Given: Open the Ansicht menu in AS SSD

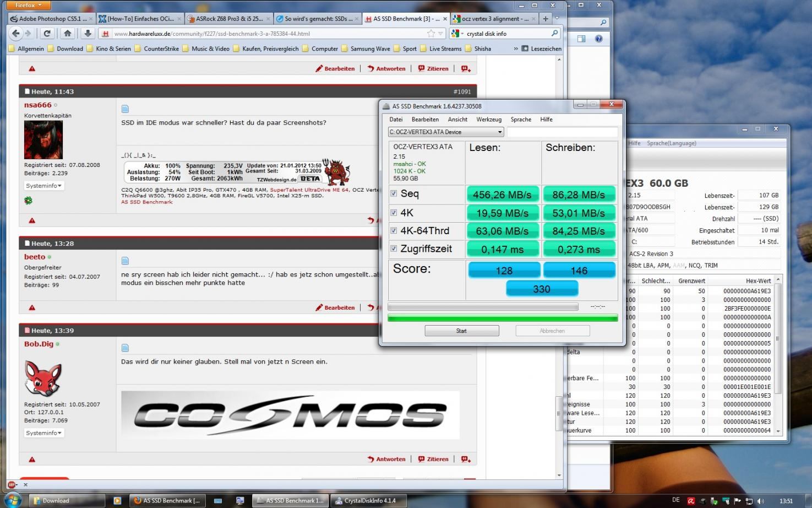Looking at the screenshot, I should pyautogui.click(x=457, y=120).
